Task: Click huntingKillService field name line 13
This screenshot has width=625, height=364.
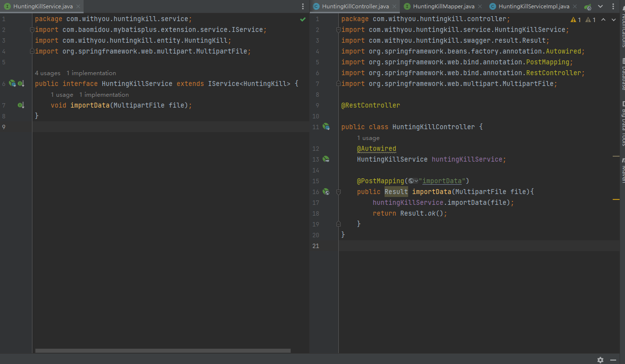Action: 467,159
